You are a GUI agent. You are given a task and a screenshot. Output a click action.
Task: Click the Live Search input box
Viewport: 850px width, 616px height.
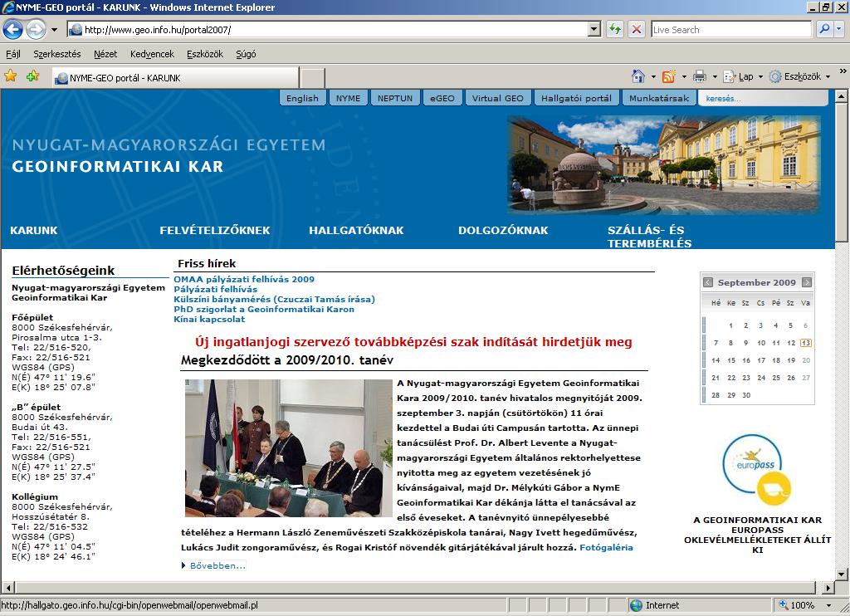[731, 30]
